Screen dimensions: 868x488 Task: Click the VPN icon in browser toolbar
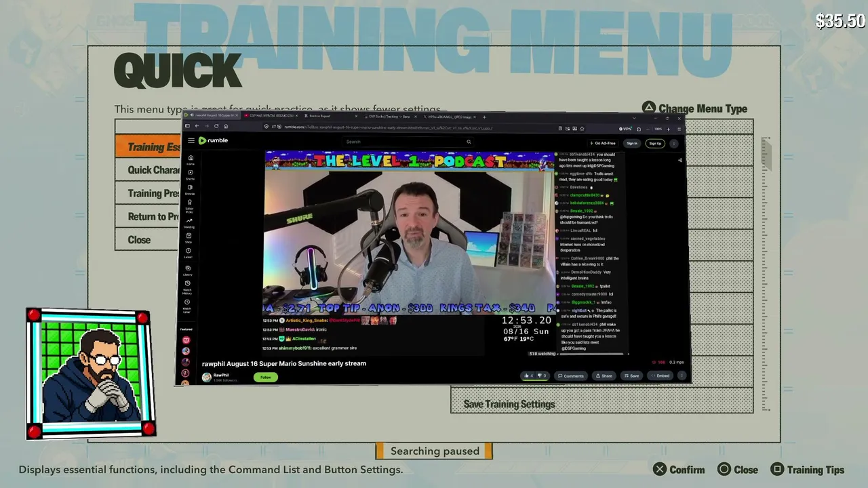[625, 128]
